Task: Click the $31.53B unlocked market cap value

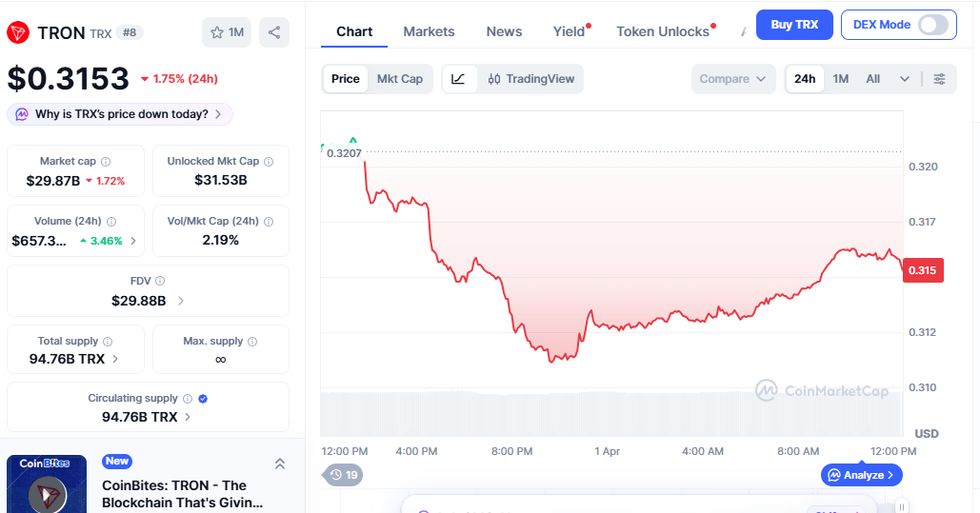Action: tap(221, 180)
